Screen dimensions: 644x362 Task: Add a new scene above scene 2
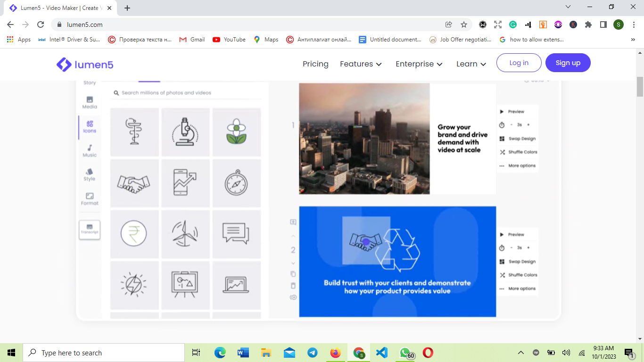293,222
